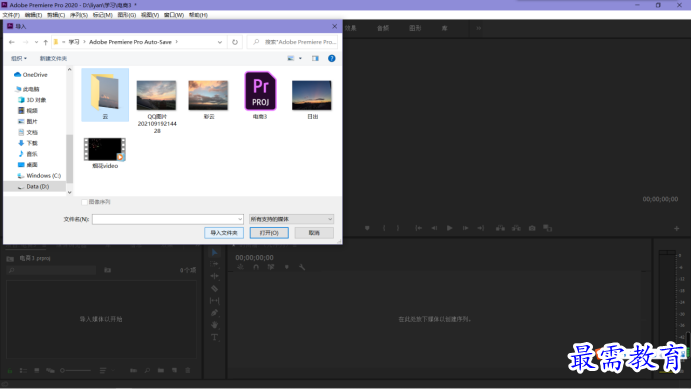692x389 pixels.
Task: Click the Project panel thumbnail zoom slider
Action: pos(76,370)
